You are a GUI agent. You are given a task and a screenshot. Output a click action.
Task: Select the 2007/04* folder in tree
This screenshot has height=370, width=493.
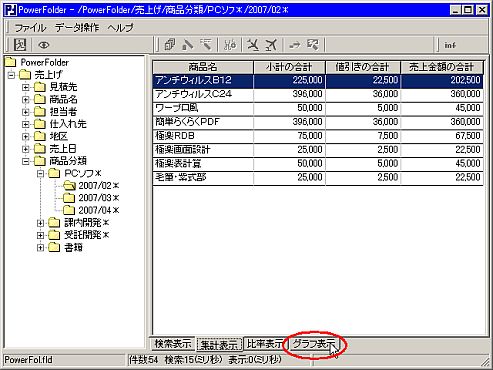tap(99, 210)
